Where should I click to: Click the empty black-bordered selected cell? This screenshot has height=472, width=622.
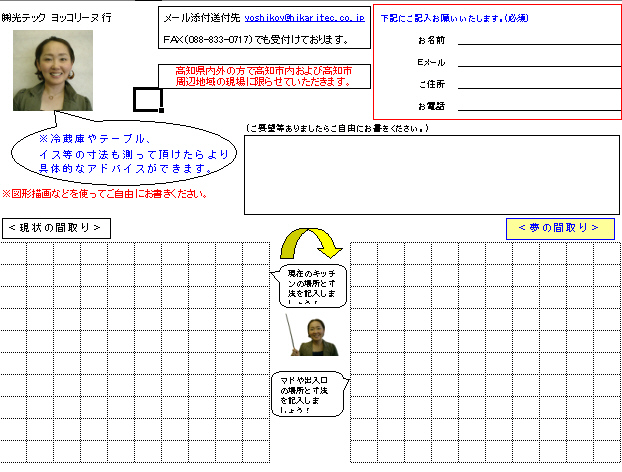(x=147, y=98)
